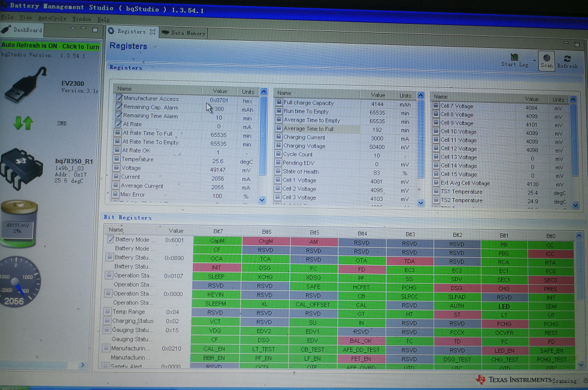The width and height of the screenshot is (588, 390).
Task: Open the File menu
Action: click(7, 17)
